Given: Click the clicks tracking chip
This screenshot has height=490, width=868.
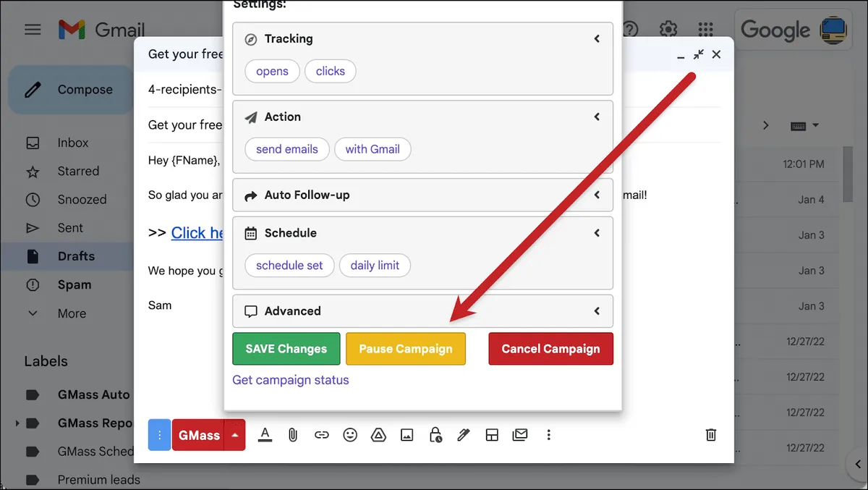Looking at the screenshot, I should tap(331, 71).
